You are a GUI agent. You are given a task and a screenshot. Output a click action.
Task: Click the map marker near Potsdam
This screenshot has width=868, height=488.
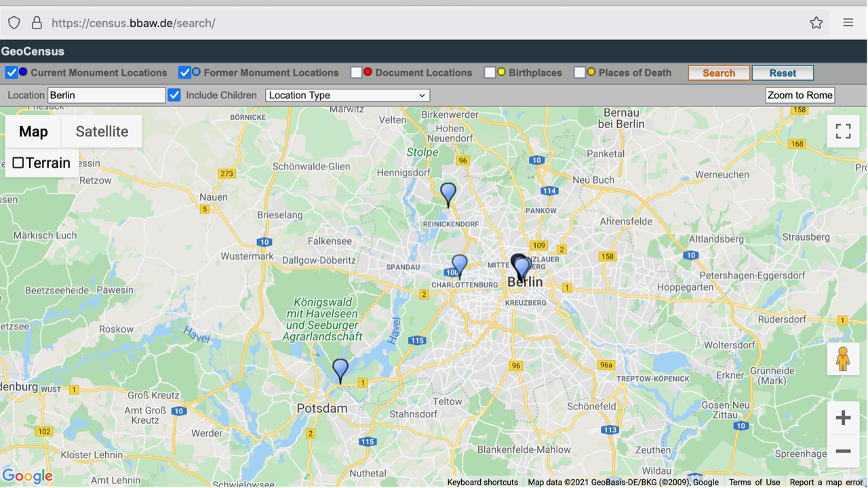pyautogui.click(x=340, y=371)
